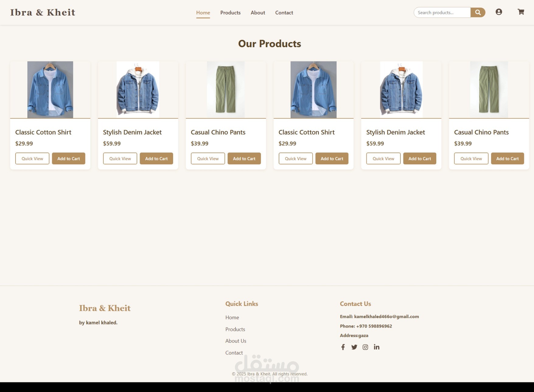534x392 pixels.
Task: Add the second Stylish Denim Jacket to cart
Action: (x=420, y=159)
